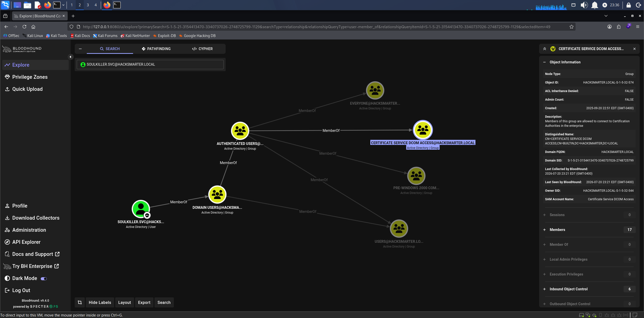This screenshot has width=644, height=318.
Task: Click the lock screen padlock icon
Action: [629, 5]
